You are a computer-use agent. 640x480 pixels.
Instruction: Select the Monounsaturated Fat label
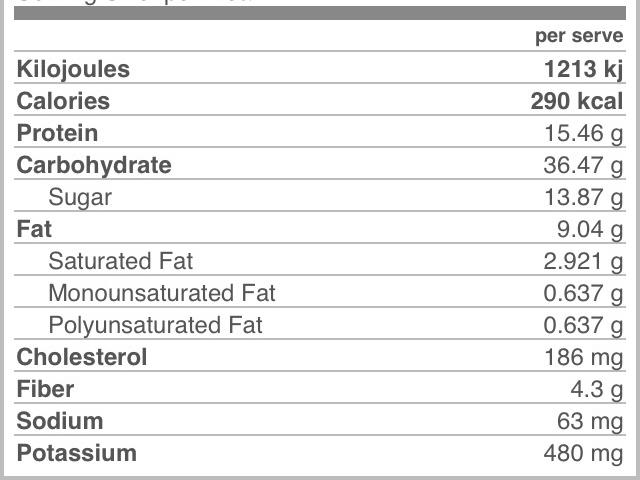pos(161,293)
